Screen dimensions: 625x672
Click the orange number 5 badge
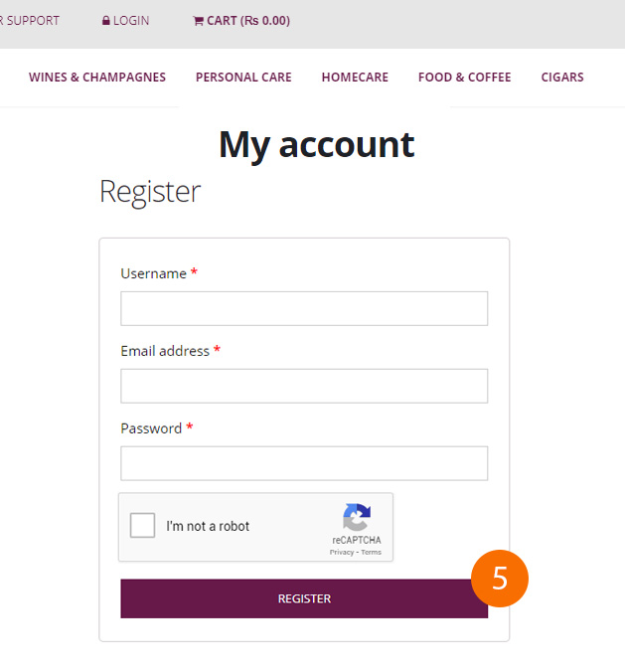pos(500,578)
